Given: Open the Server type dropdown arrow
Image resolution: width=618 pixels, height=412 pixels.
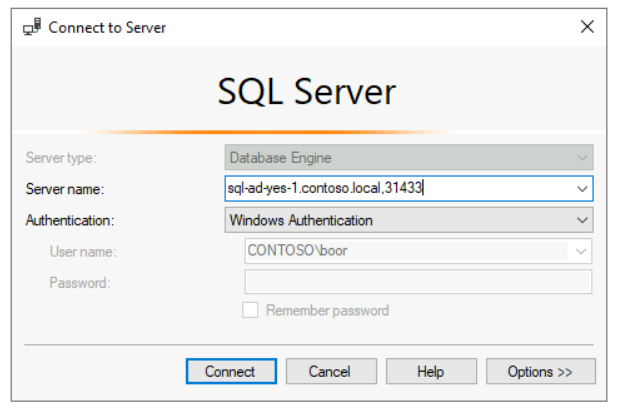Looking at the screenshot, I should pos(582,158).
